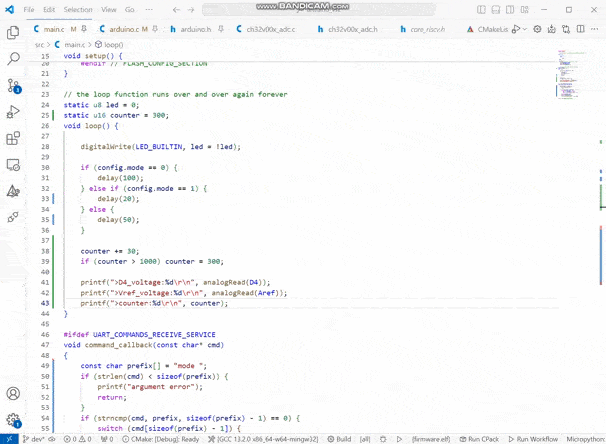Open the Extensions view
Screen dimensions: 606x444
[x=13, y=138]
